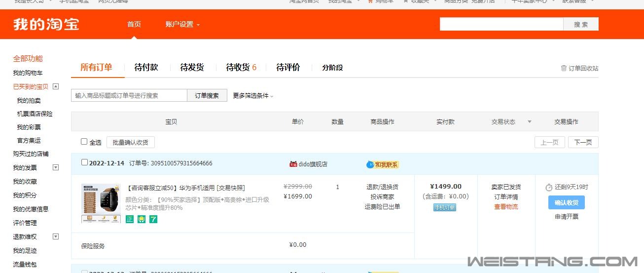Click the smartwatch product thumbnail
The width and height of the screenshot is (644, 273).
101,203
